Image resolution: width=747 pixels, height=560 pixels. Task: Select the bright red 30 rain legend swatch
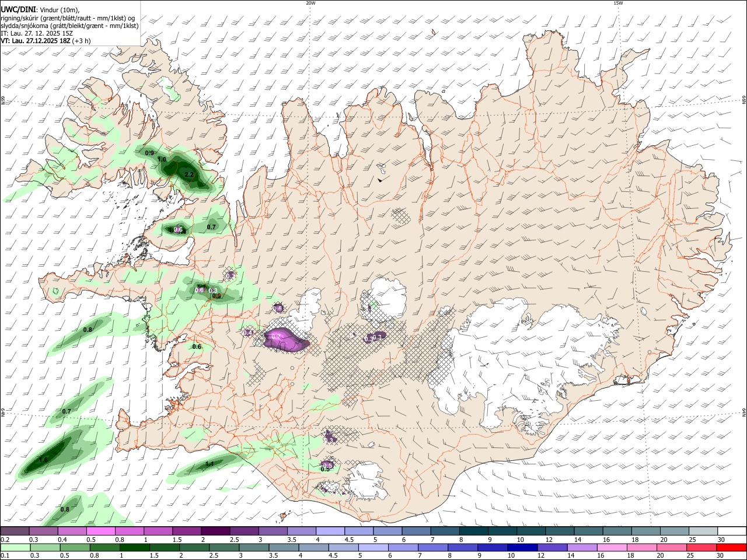click(732, 547)
